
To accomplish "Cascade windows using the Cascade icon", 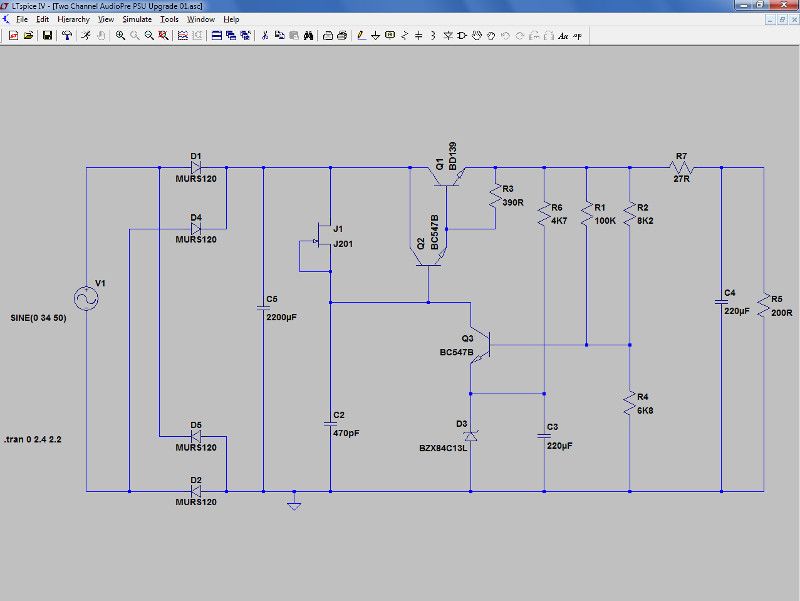I will pos(231,36).
